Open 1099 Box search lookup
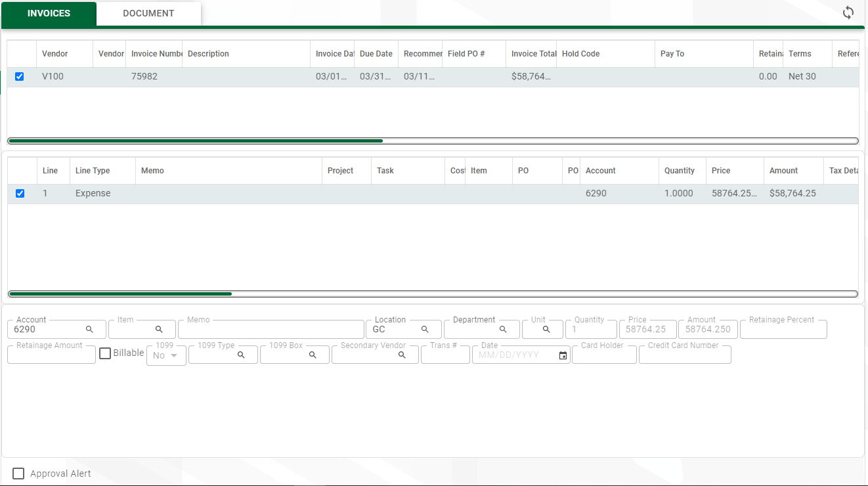This screenshot has width=868, height=486. 313,355
